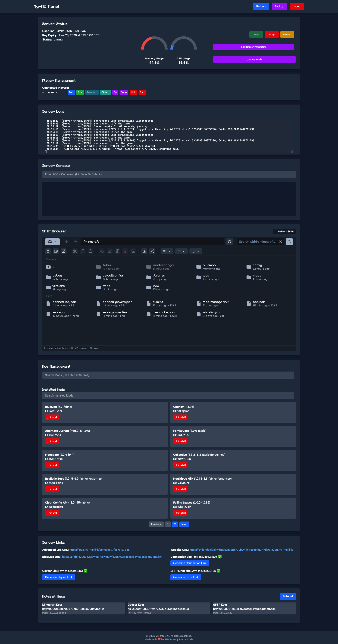Viewport: 338px width, 644px height.
Task: Click the Server Logs scrollbar handle
Action: pyautogui.click(x=292, y=152)
